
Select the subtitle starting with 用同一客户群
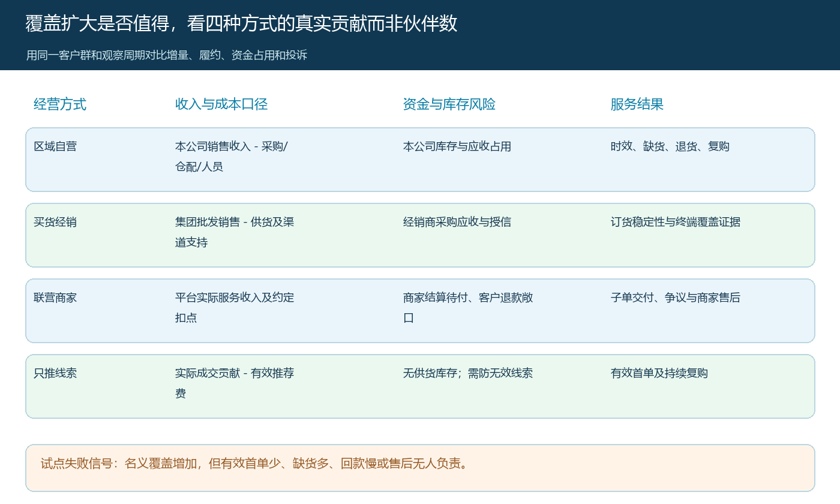[167, 55]
